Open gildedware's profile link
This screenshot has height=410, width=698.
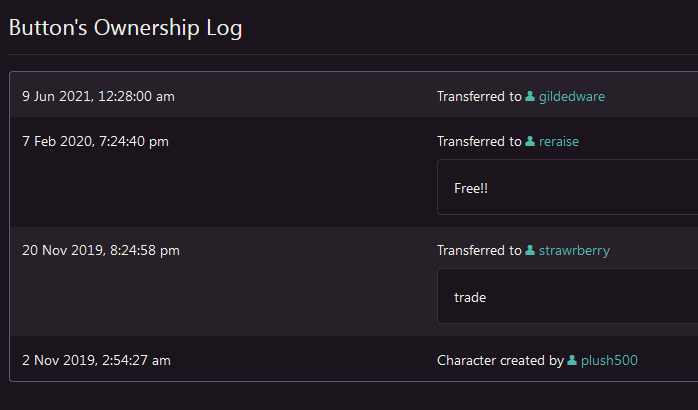(571, 97)
